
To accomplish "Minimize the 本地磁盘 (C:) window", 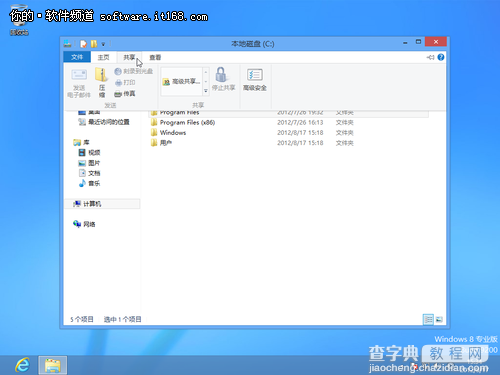I will [405, 43].
